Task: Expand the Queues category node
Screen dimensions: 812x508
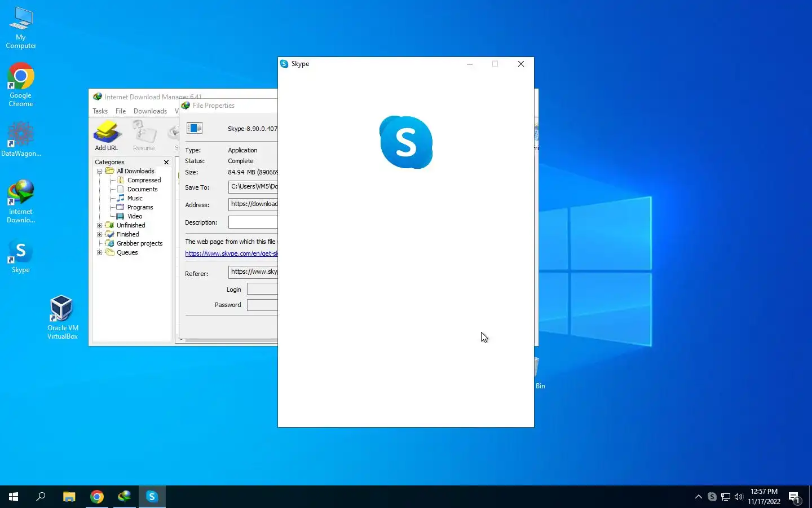Action: 100,252
